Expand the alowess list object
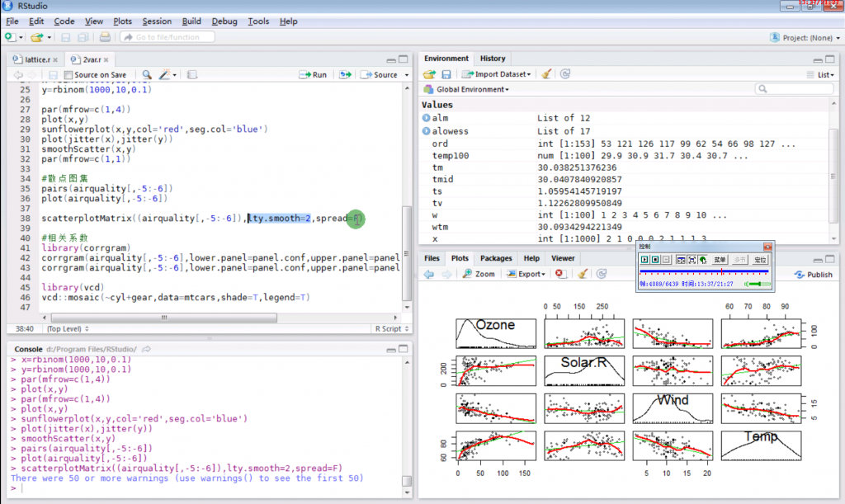This screenshot has height=504, width=845. (x=427, y=131)
